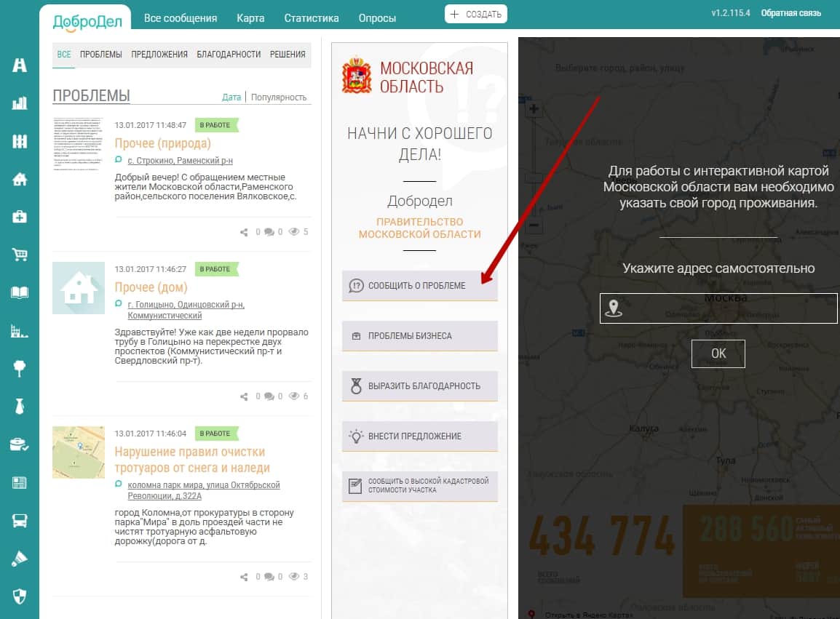840x619 pixels.
Task: Open comments on Прочее (природа) post
Action: click(269, 232)
